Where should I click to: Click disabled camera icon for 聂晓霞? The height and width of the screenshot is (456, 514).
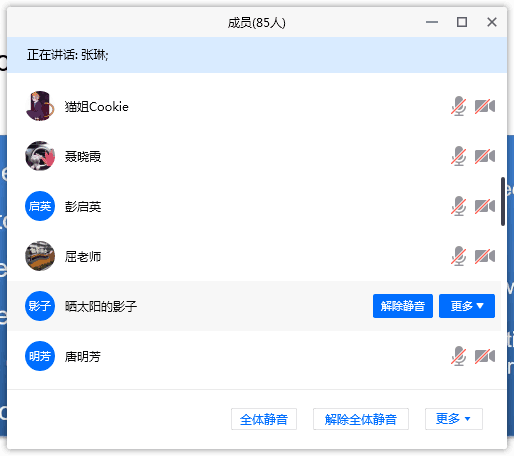click(x=485, y=156)
